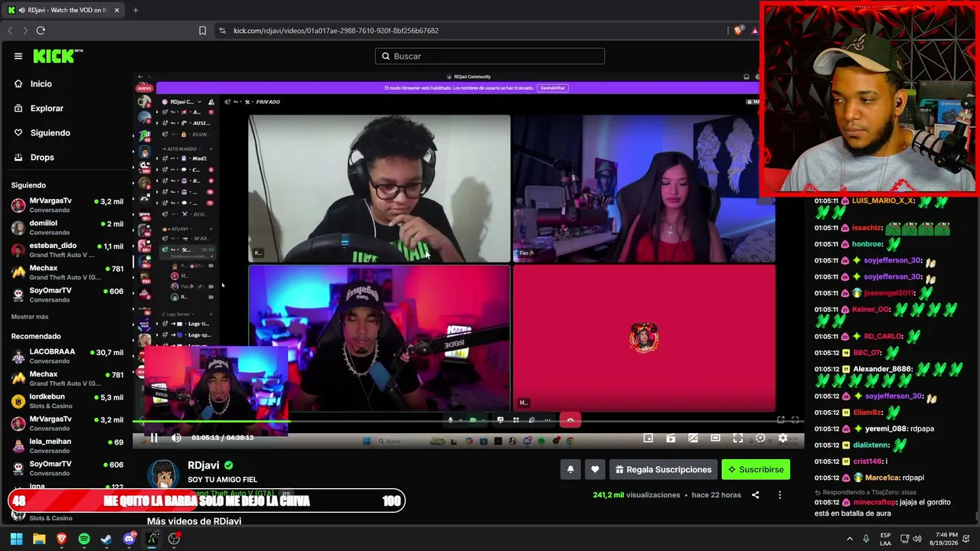
Task: Click the green Suscribirse button
Action: pyautogui.click(x=756, y=470)
